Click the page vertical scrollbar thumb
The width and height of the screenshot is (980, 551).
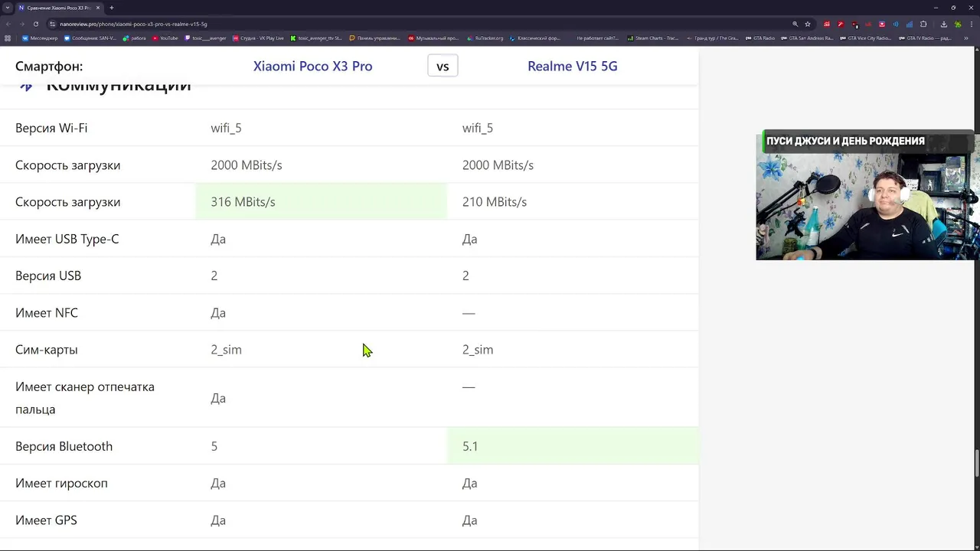tap(976, 463)
